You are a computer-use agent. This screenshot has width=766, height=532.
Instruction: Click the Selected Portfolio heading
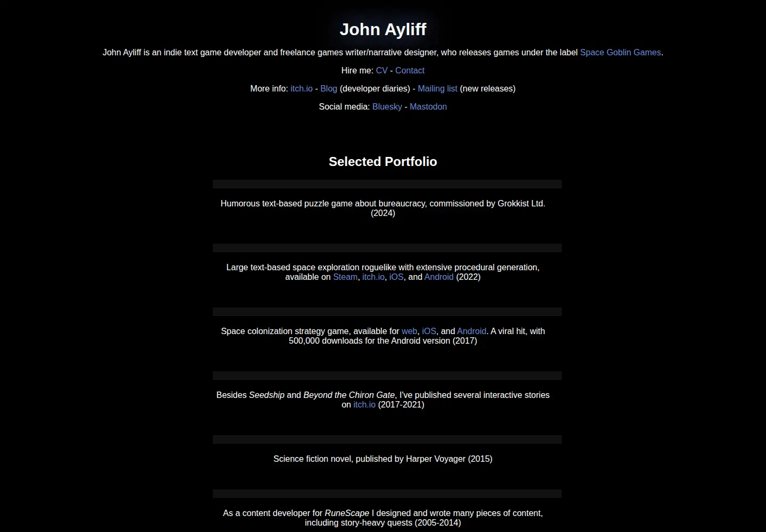tap(383, 162)
